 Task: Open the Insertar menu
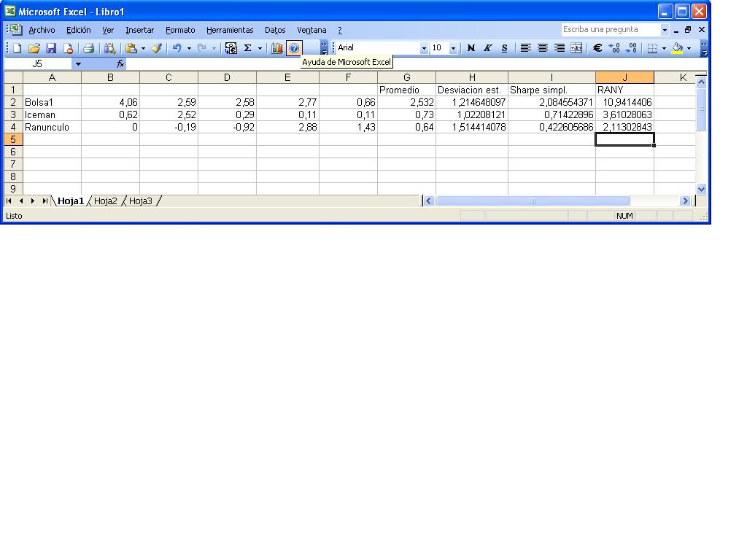(139, 30)
